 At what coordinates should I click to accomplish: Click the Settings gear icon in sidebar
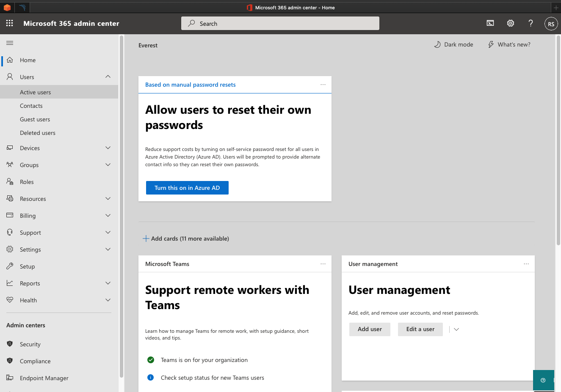coord(10,249)
